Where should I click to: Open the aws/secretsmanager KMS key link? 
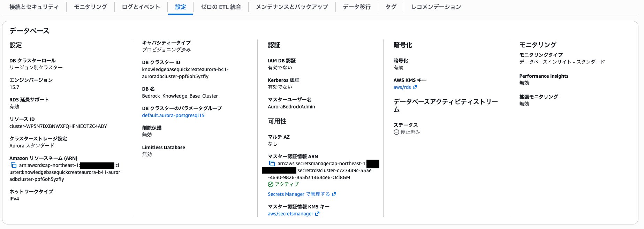(289, 214)
